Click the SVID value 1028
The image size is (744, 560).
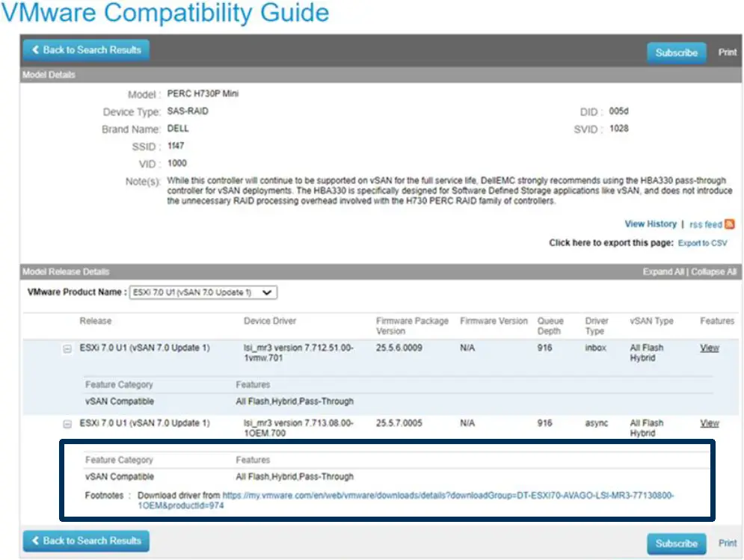tap(618, 129)
